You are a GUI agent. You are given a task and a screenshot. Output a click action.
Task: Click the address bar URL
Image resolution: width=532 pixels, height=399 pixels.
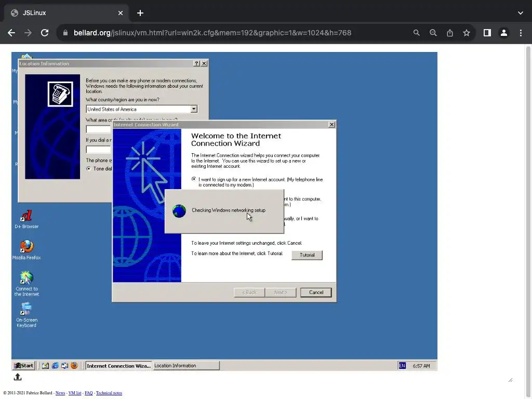[212, 33]
